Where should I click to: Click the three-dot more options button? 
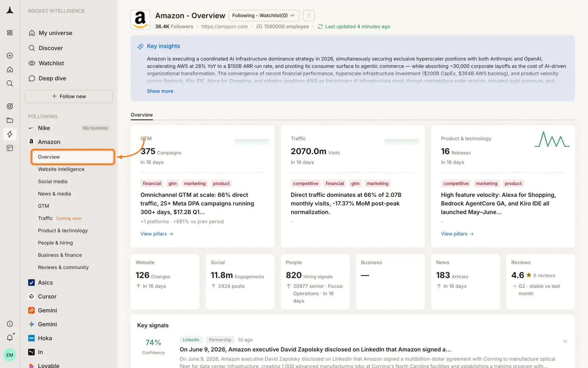click(x=309, y=15)
